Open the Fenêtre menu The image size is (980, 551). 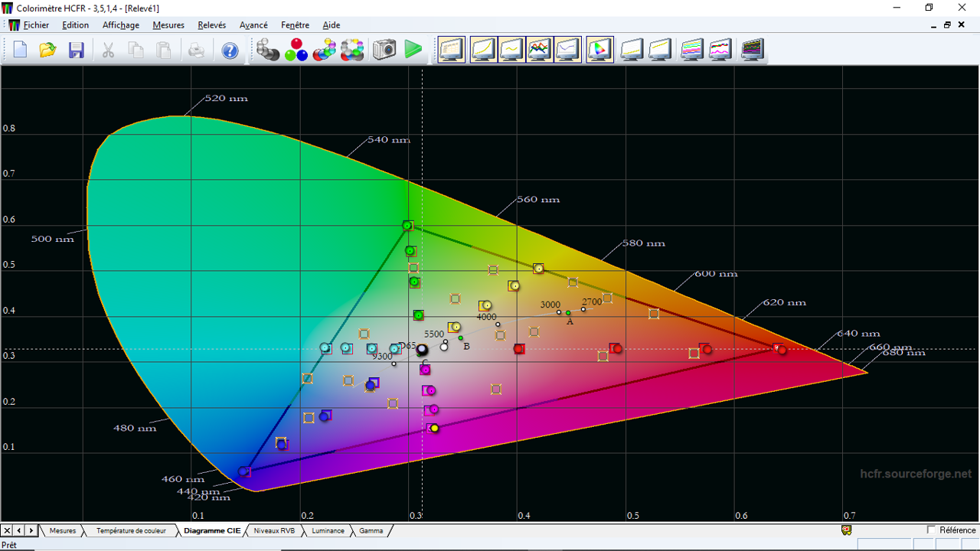pos(295,25)
